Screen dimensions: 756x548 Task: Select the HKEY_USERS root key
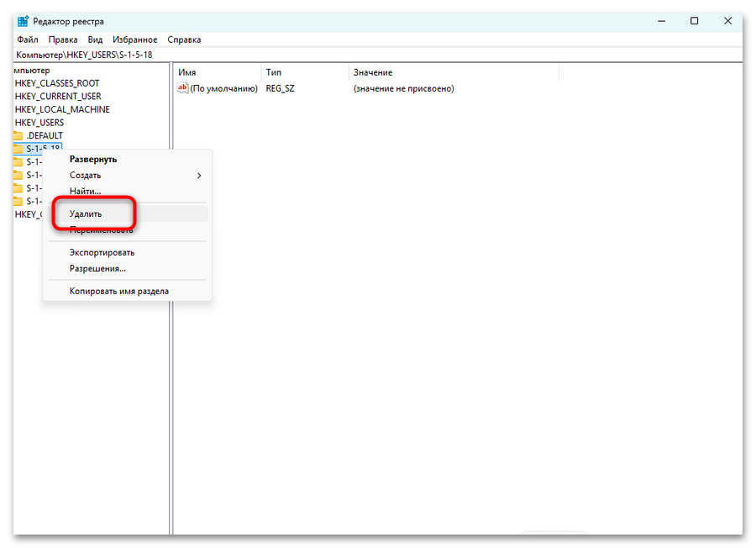39,123
